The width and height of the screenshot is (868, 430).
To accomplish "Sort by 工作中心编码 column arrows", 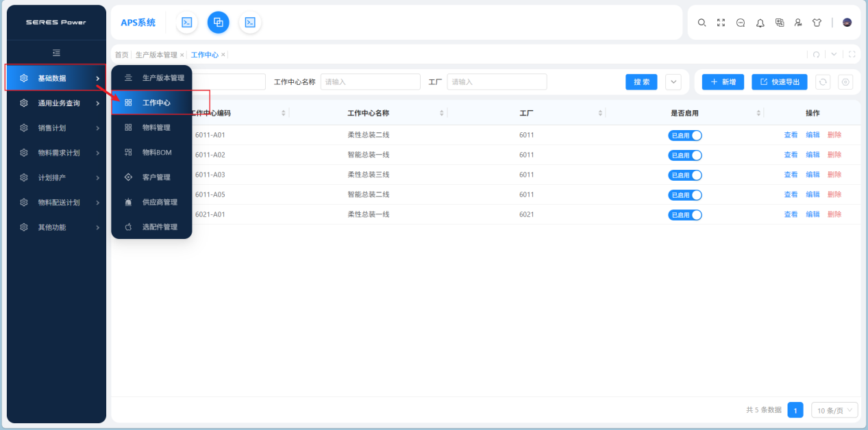I will click(284, 113).
